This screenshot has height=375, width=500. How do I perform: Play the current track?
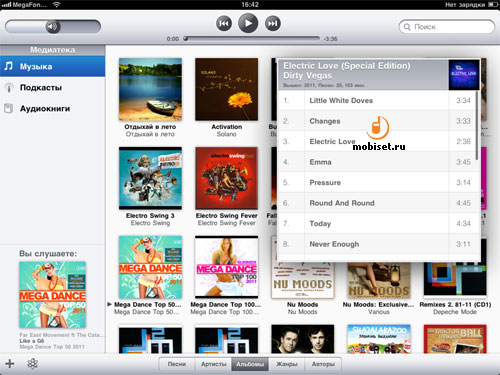[248, 23]
